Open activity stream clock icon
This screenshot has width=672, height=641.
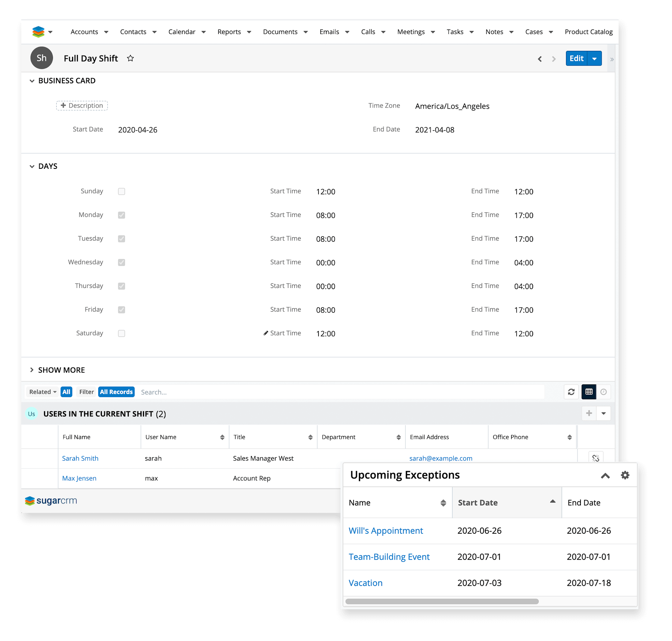[603, 392]
